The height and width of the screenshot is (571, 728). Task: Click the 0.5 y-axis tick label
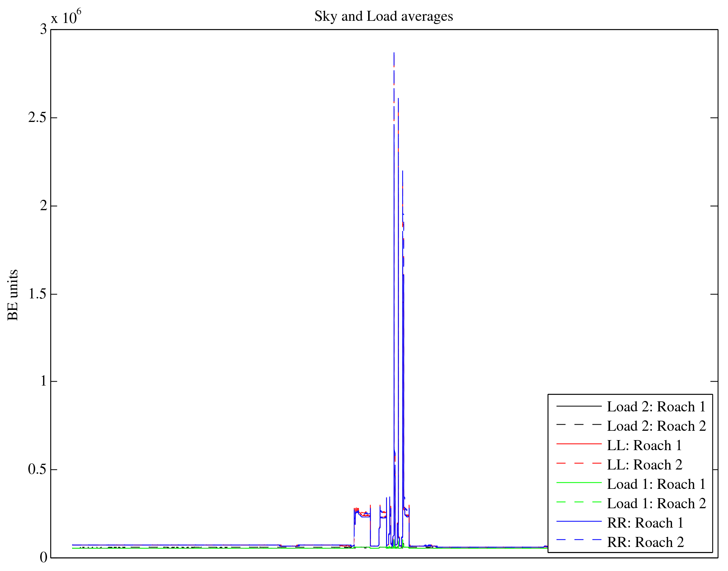pos(37,469)
